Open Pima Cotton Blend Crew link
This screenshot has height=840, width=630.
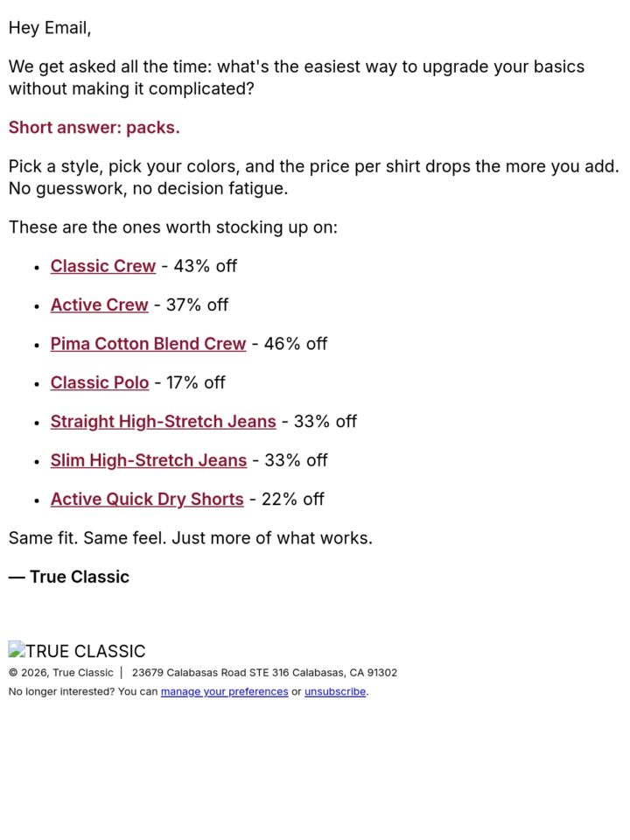(149, 343)
